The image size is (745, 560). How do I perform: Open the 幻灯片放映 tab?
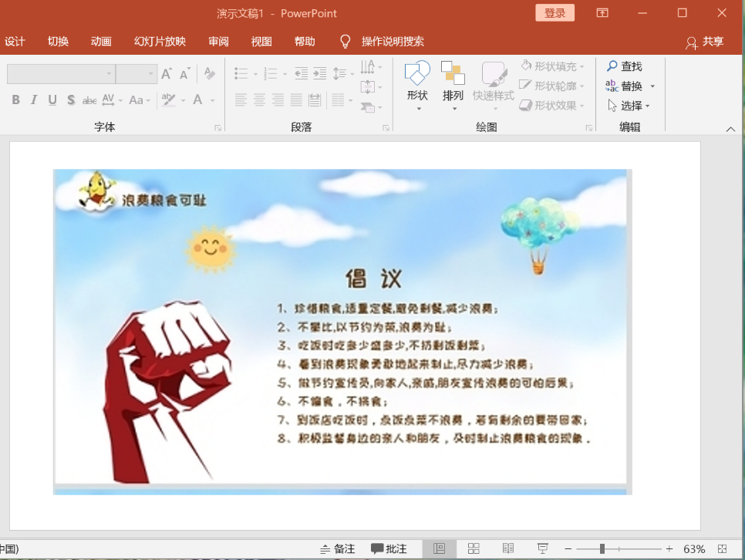pos(160,42)
